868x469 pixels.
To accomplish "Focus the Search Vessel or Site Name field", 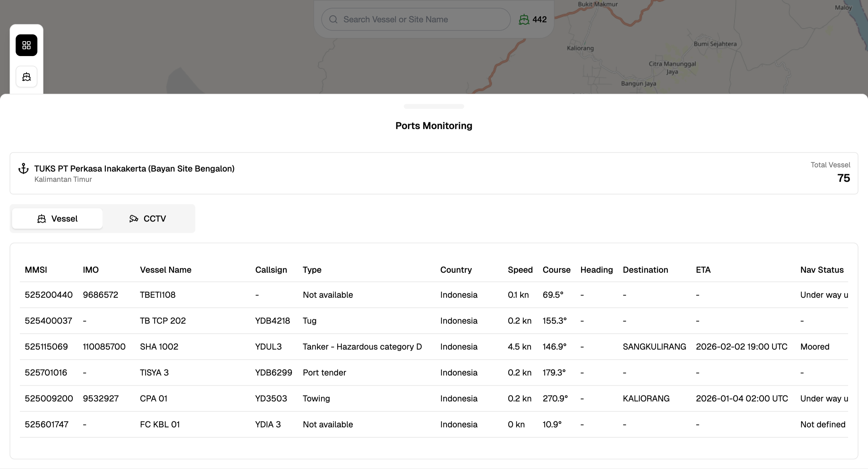I will pyautogui.click(x=421, y=20).
